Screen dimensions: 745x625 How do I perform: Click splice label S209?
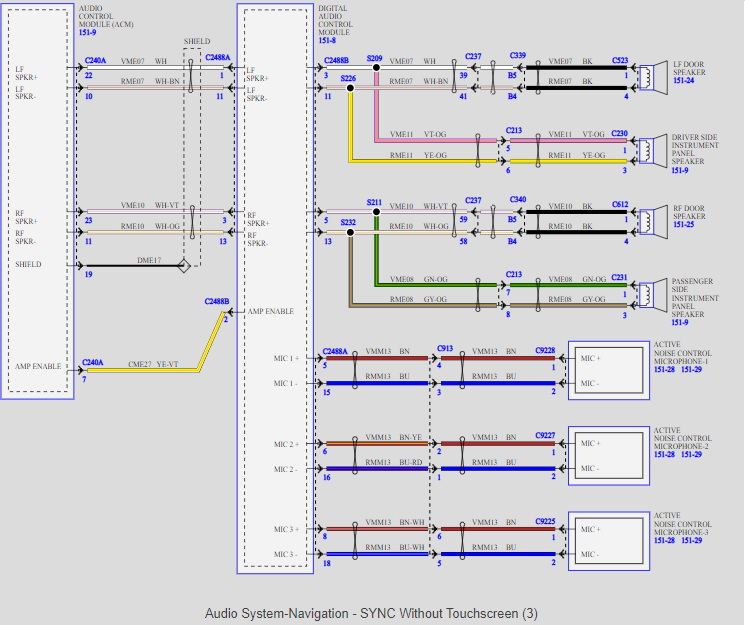pos(374,58)
